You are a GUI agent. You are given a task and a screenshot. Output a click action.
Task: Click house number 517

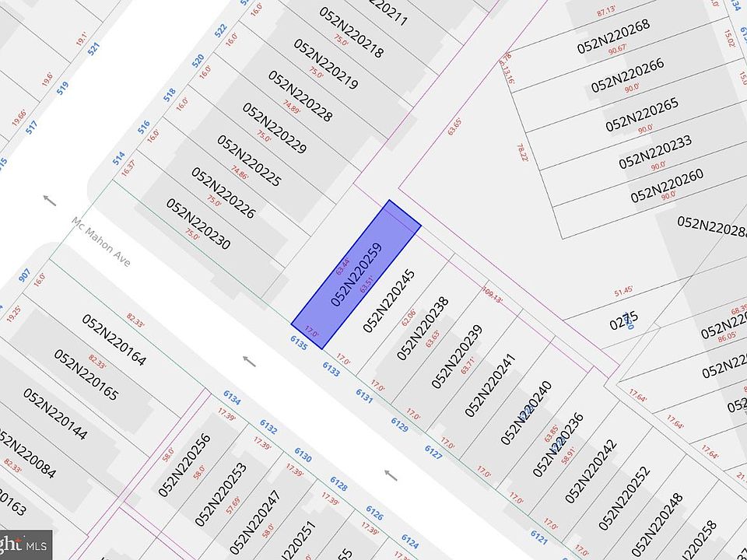click(31, 128)
